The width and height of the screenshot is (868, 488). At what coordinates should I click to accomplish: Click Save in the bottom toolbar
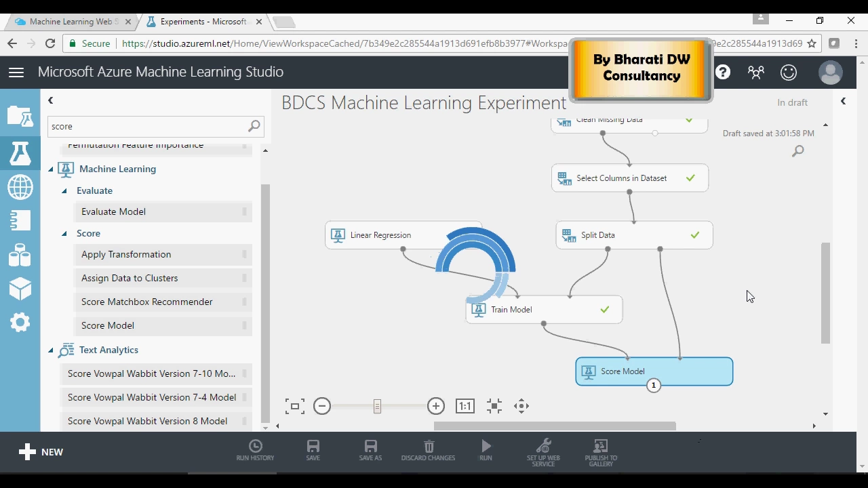click(313, 450)
